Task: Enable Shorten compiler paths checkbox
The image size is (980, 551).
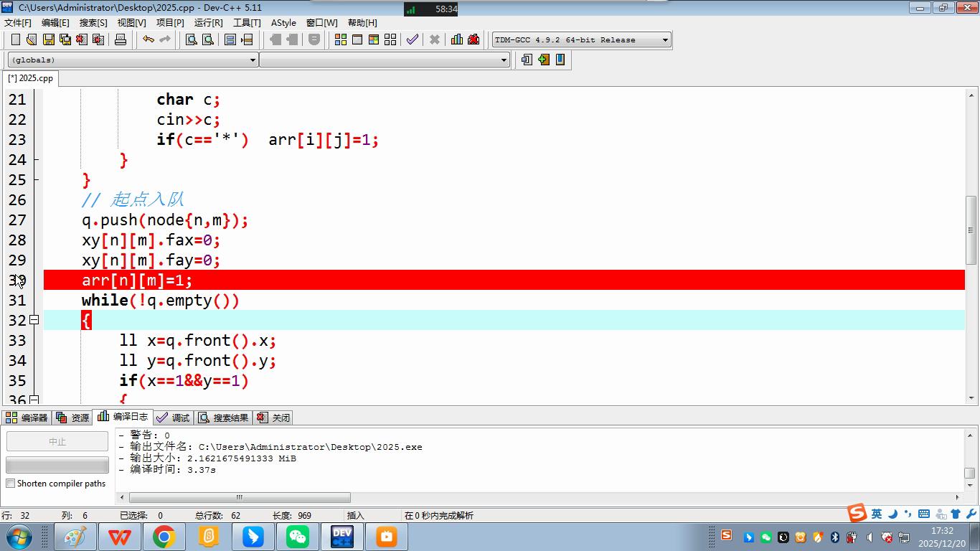Action: pos(11,484)
